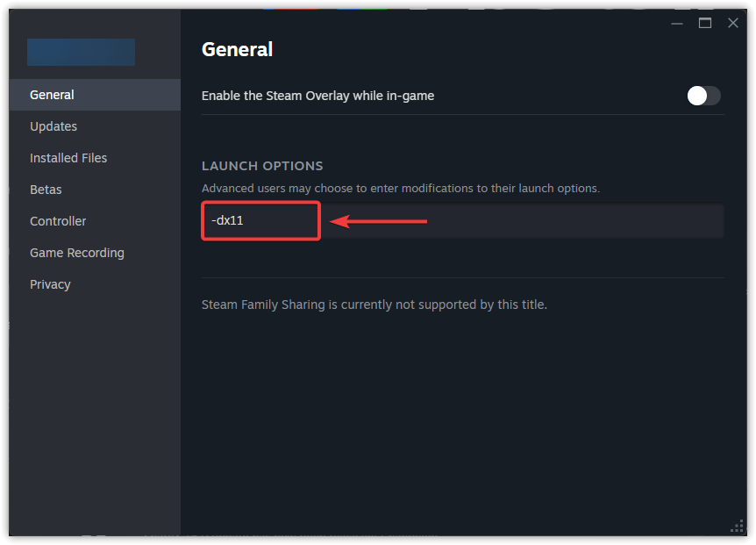The height and width of the screenshot is (545, 756).
Task: Click the LAUNCH OPTIONS section label
Action: 262,166
